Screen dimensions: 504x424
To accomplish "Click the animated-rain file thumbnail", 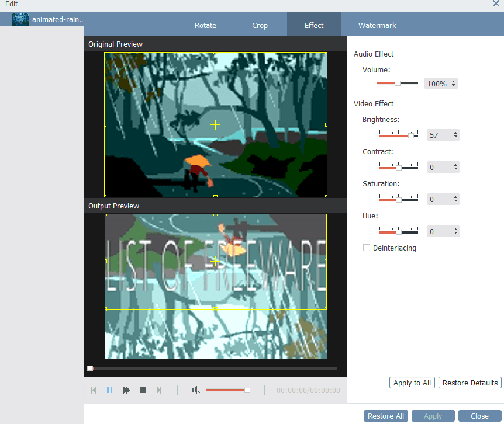I will pyautogui.click(x=20, y=20).
